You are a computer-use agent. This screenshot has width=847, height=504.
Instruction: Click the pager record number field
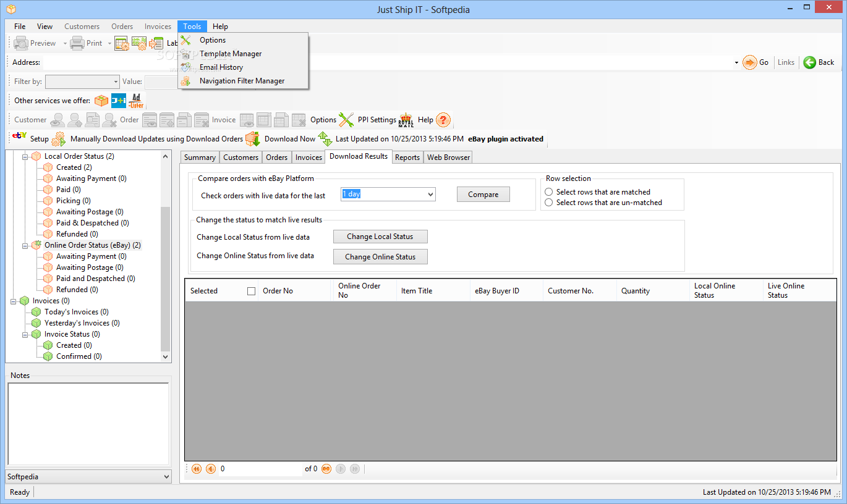[260, 469]
